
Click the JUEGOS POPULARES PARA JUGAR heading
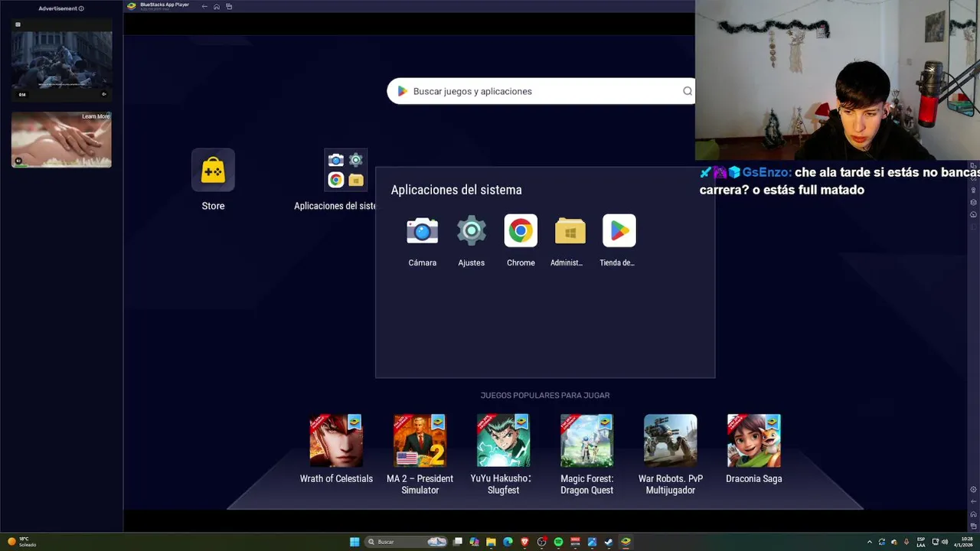(x=545, y=396)
